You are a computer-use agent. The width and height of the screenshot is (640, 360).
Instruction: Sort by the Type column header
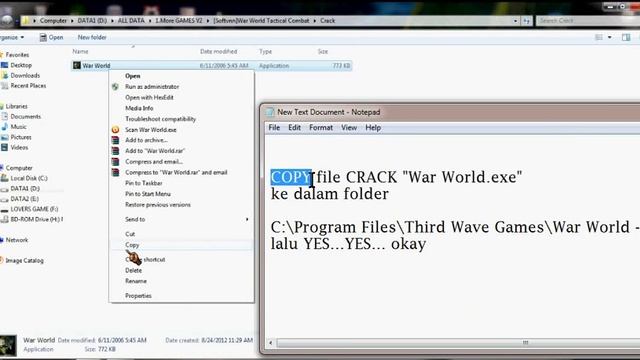point(265,51)
